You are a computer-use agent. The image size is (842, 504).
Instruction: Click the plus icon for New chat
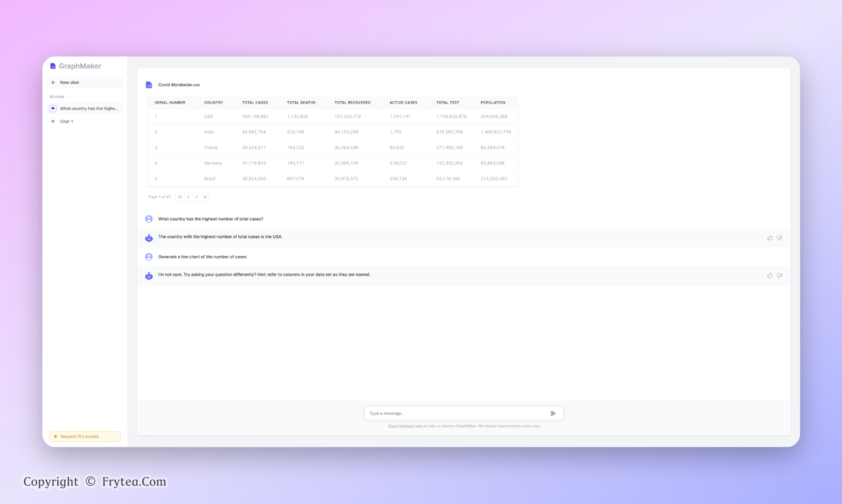coord(53,82)
